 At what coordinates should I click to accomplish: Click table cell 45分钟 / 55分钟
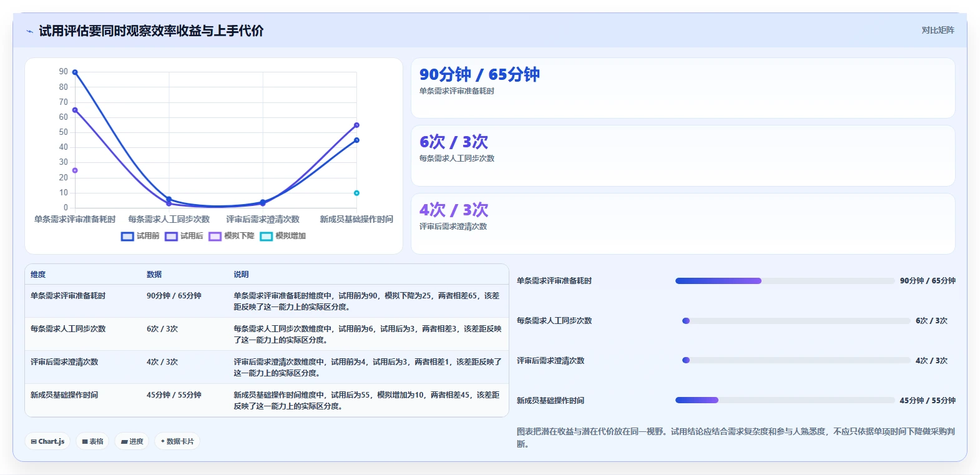pyautogui.click(x=174, y=395)
